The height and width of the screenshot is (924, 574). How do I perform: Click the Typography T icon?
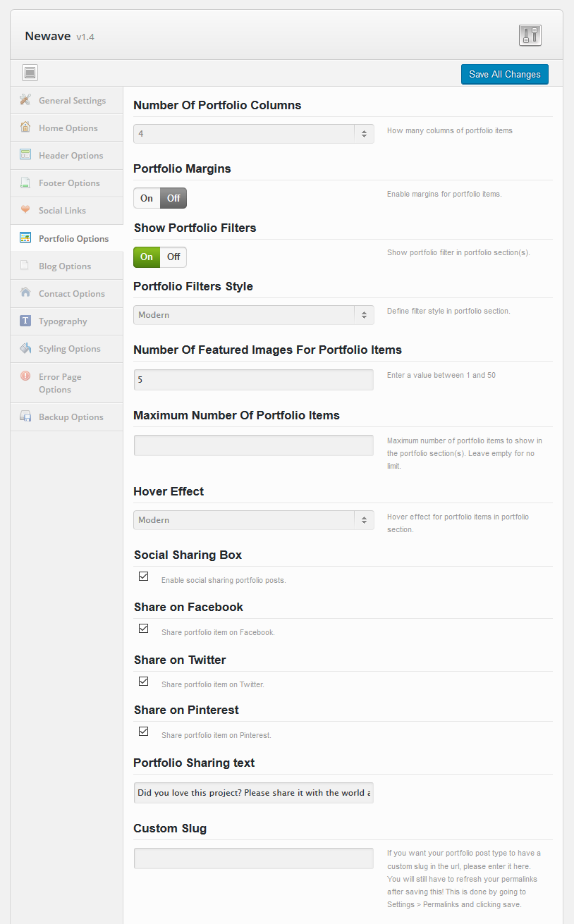coord(25,321)
